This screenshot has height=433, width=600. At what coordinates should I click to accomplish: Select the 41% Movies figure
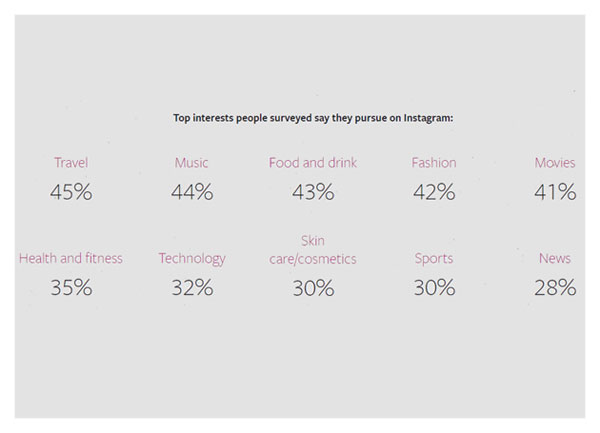pos(555,192)
